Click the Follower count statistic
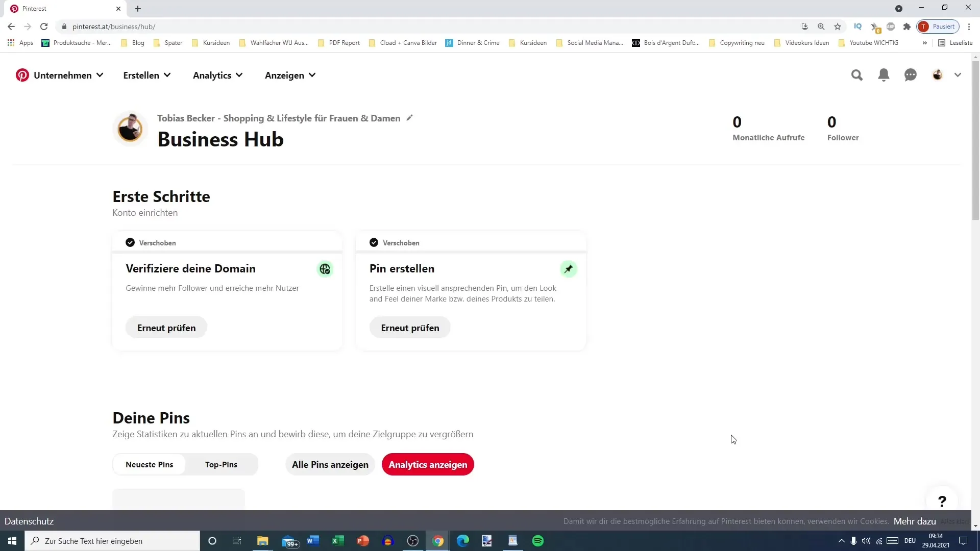 coord(843,129)
